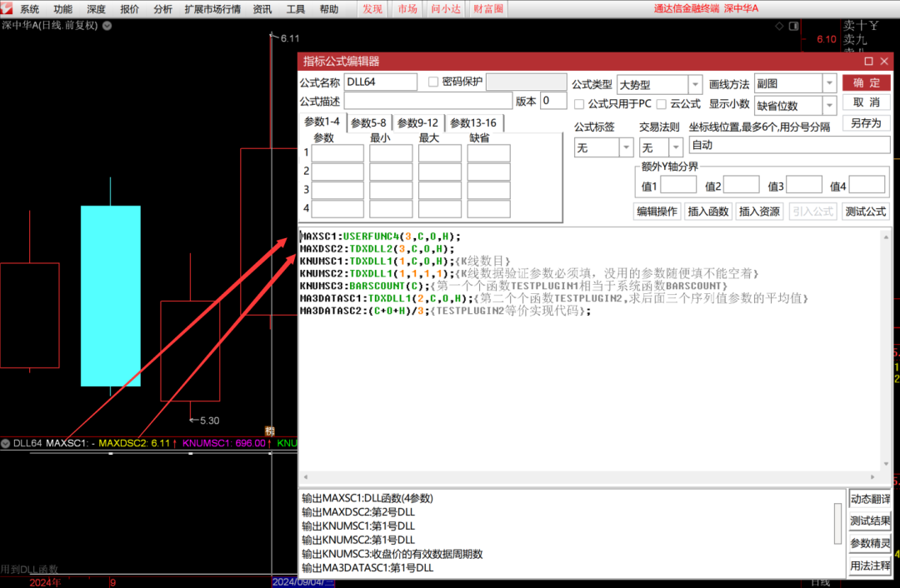Click the 公式名称 field containing DLL64
The image size is (900, 588).
click(381, 82)
